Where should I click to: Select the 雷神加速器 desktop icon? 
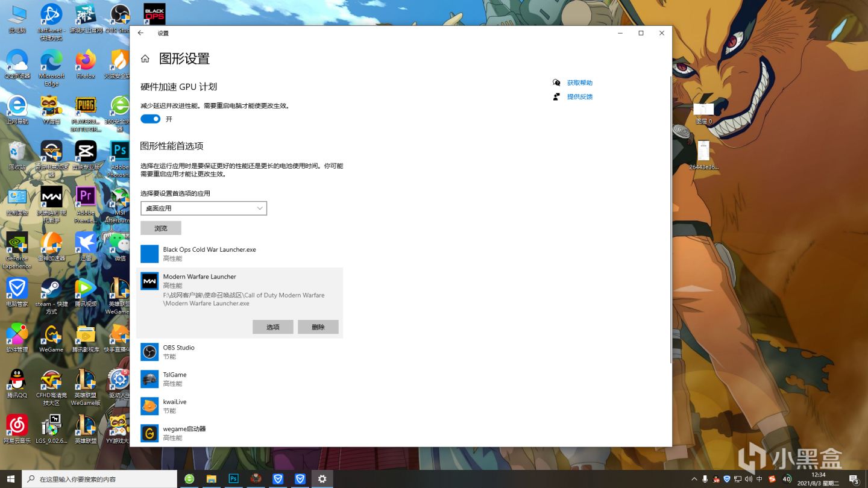51,247
